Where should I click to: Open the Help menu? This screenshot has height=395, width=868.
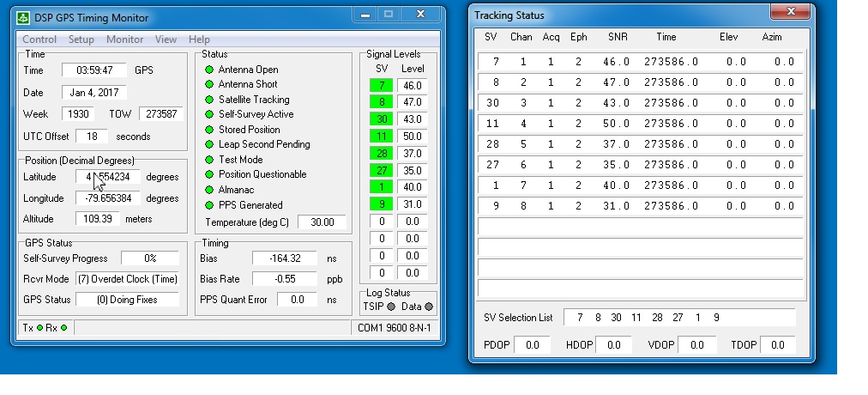coord(199,39)
